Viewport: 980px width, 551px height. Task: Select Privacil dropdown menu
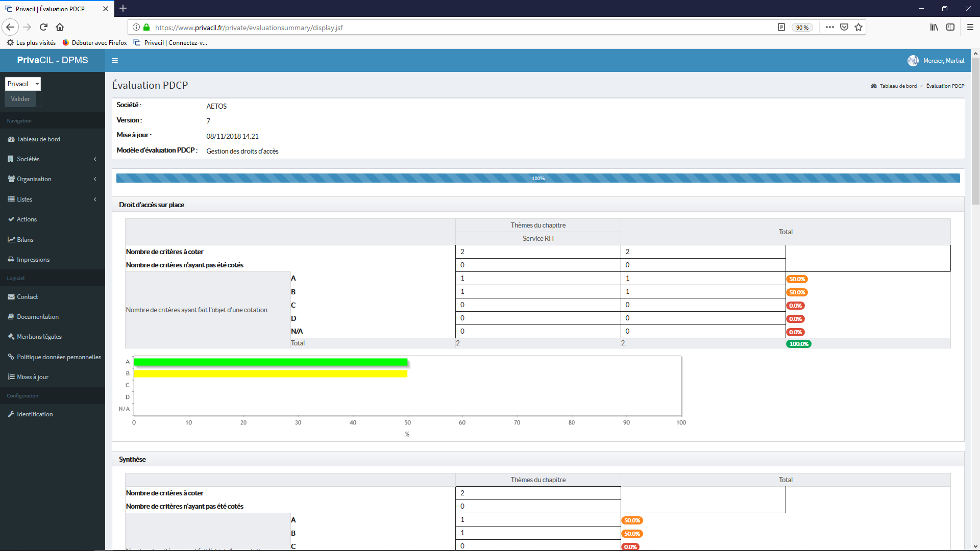click(x=21, y=84)
